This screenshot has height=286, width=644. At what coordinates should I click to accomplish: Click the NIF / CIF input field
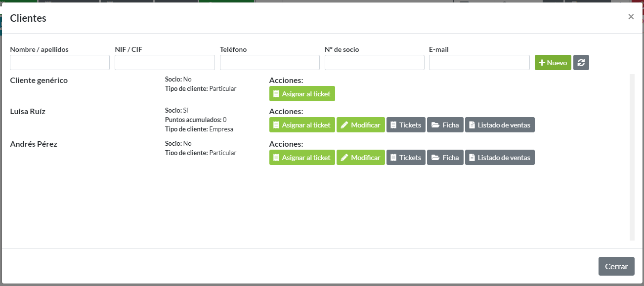[x=165, y=63]
